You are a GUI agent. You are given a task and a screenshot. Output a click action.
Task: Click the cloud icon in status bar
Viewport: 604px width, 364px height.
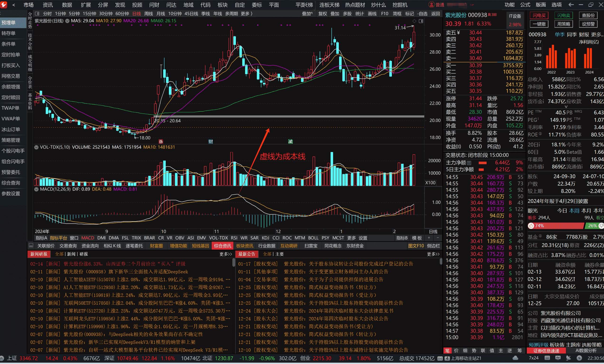click(516, 358)
